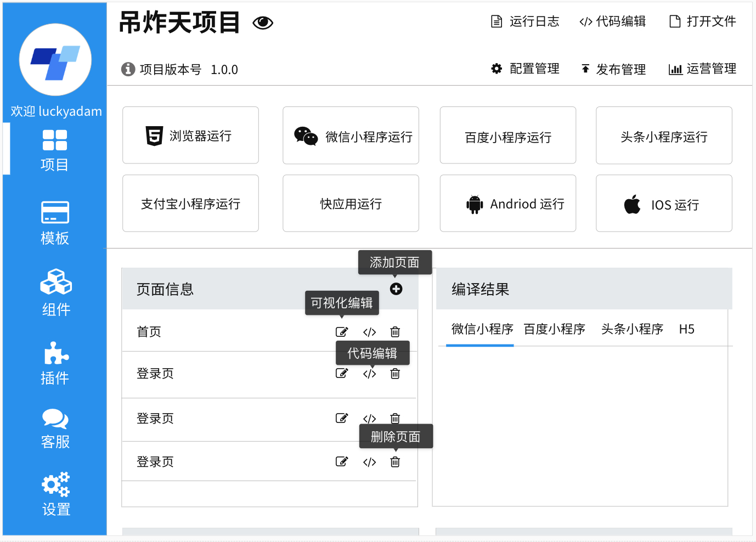This screenshot has height=542, width=756.
Task: Click IOS 运行 button
Action: pos(664,204)
